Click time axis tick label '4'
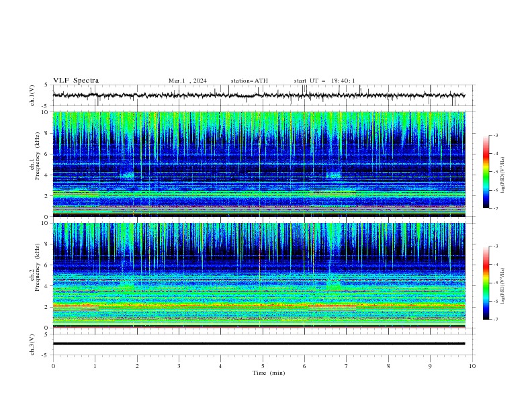The image size is (532, 411). (220, 366)
